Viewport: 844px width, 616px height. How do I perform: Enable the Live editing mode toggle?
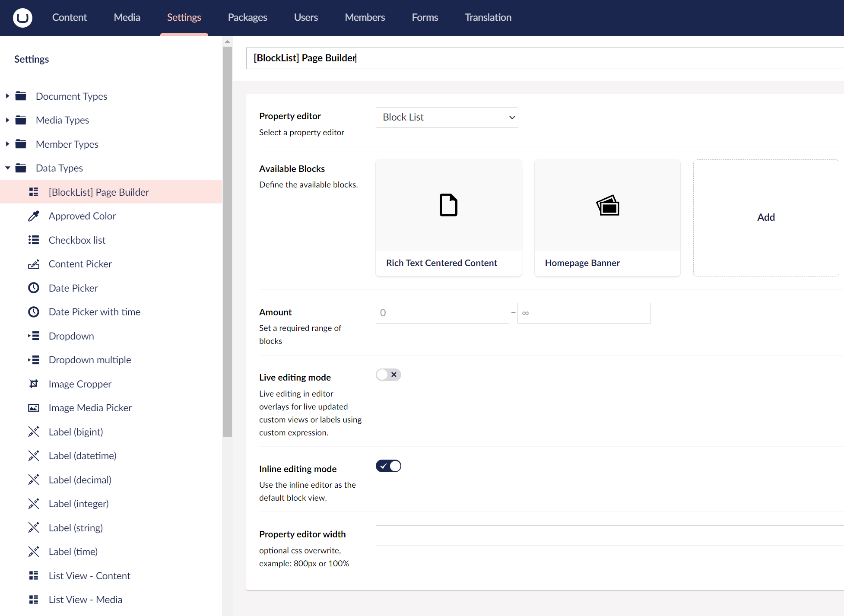[388, 375]
